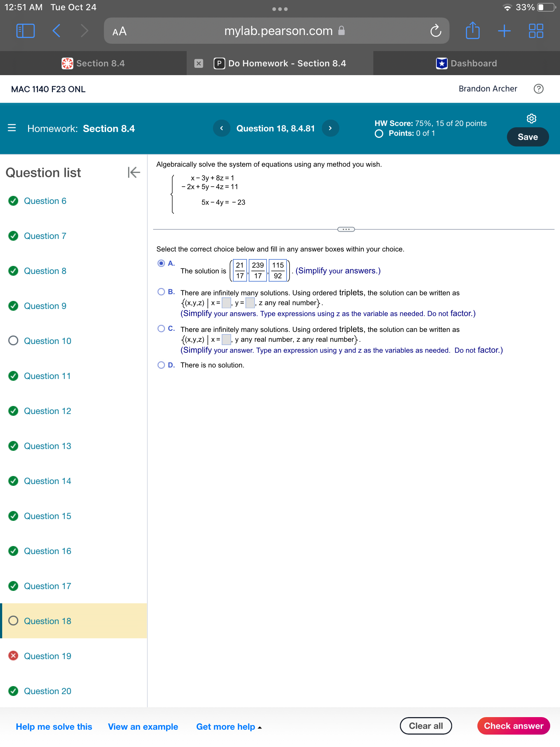The height and width of the screenshot is (747, 560).
Task: Open the AA reader options
Action: (119, 31)
